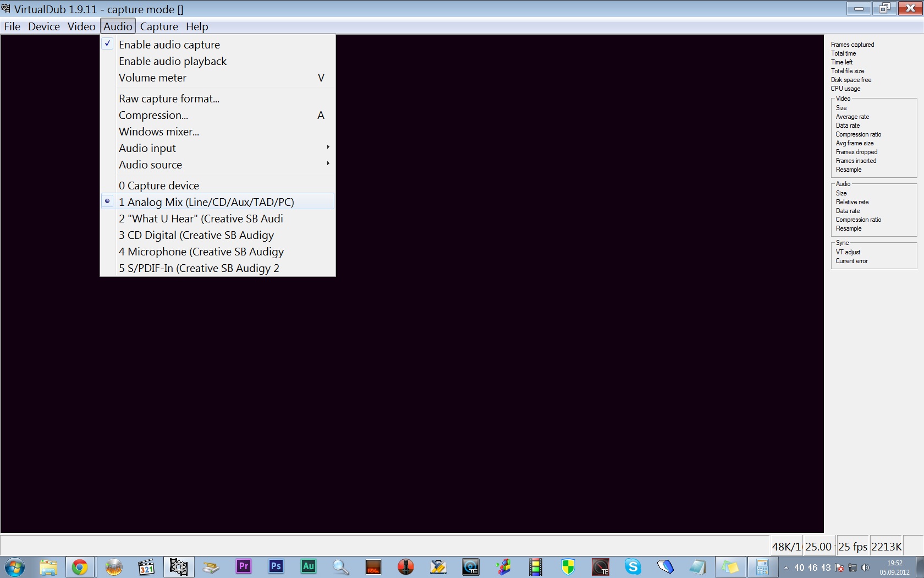Select 5 S/PDIF-In audio device

point(218,268)
